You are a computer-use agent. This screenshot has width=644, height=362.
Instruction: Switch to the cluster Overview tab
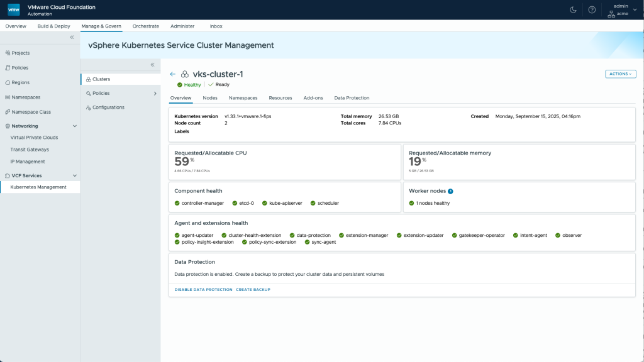[180, 98]
